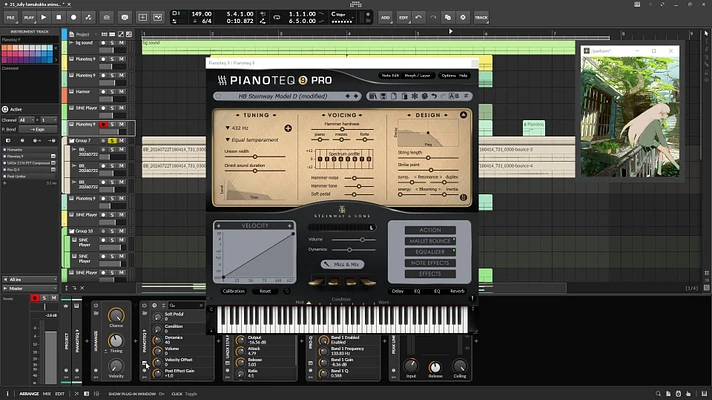
Task: Collapse the Group 10 track
Action: (71, 231)
